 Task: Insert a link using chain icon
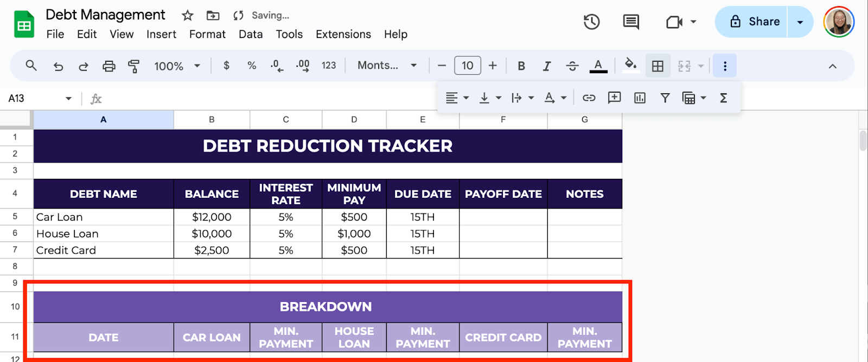589,98
